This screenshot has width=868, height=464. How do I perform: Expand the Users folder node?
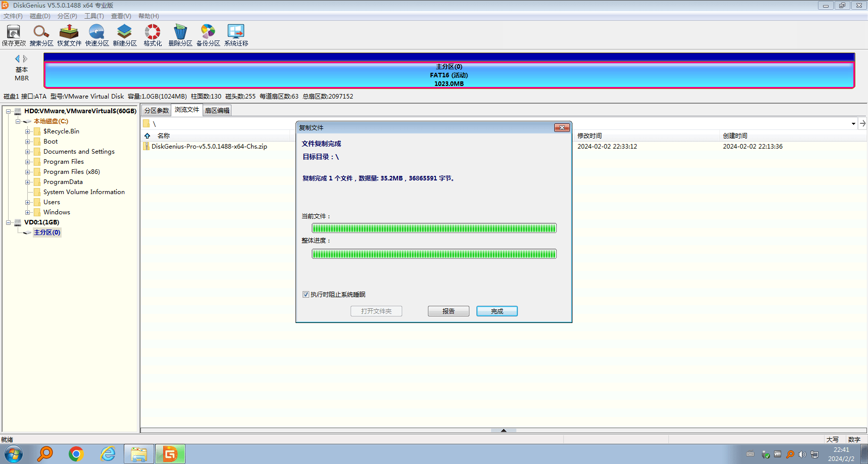pos(28,202)
